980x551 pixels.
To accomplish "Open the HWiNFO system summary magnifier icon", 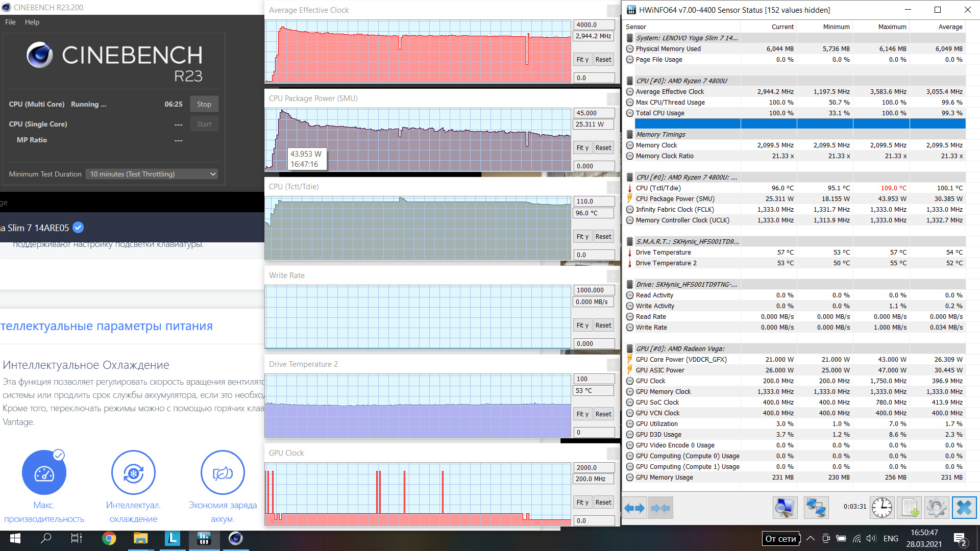I will [x=785, y=508].
